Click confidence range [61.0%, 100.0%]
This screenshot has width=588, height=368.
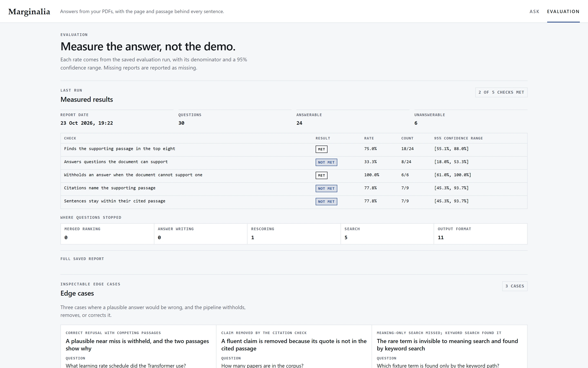453,175
